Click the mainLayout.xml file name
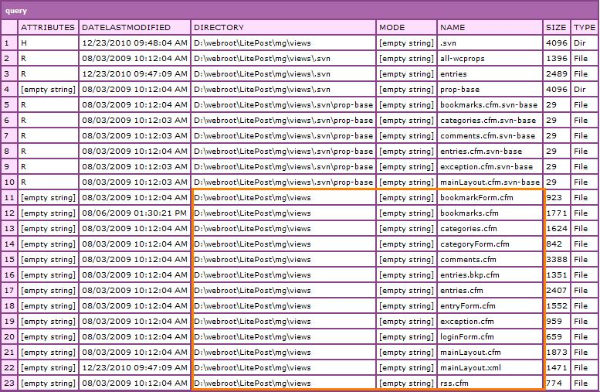This screenshot has width=600, height=392. 470,368
